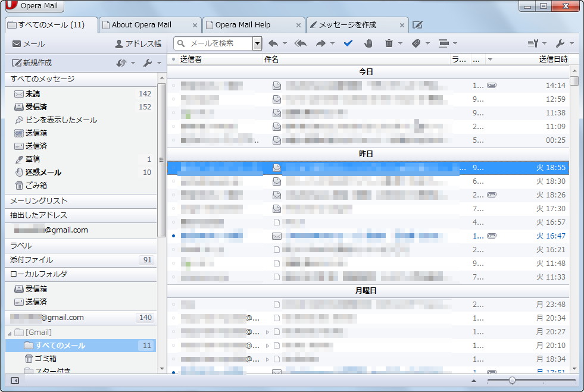Mark message as read with checkmark icon

[348, 43]
